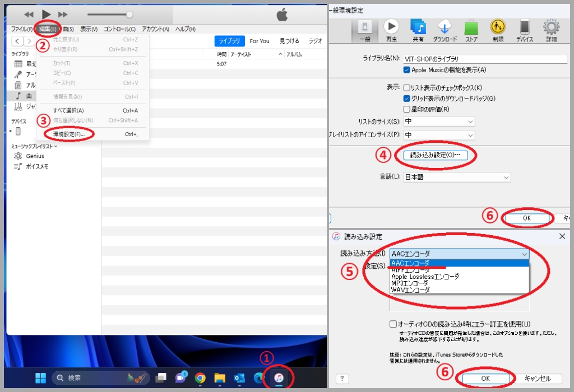Click the rewind button in iTunes
The height and width of the screenshot is (392, 574).
coord(29,14)
